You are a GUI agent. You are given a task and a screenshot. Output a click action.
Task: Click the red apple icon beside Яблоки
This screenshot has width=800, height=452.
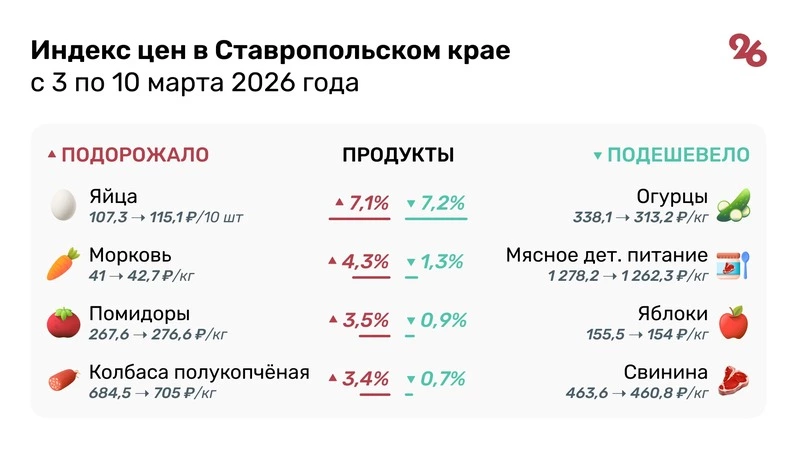click(x=734, y=322)
